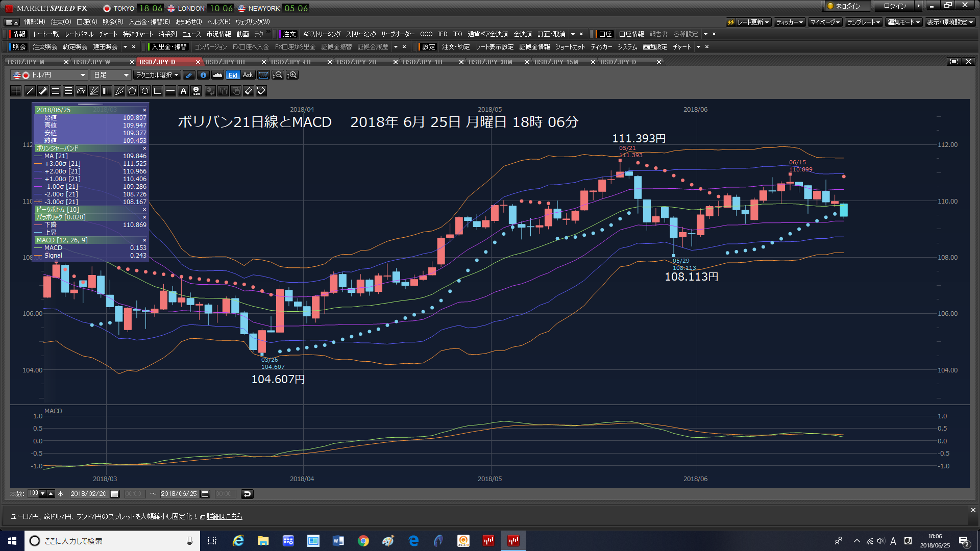980x551 pixels.
Task: Open ASストリーミング order
Action: click(x=322, y=34)
